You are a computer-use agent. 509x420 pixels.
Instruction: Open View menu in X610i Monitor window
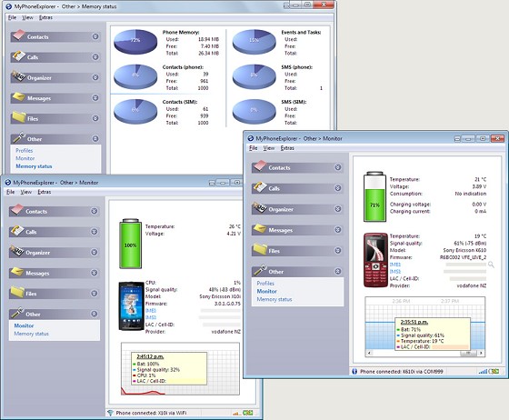269,148
